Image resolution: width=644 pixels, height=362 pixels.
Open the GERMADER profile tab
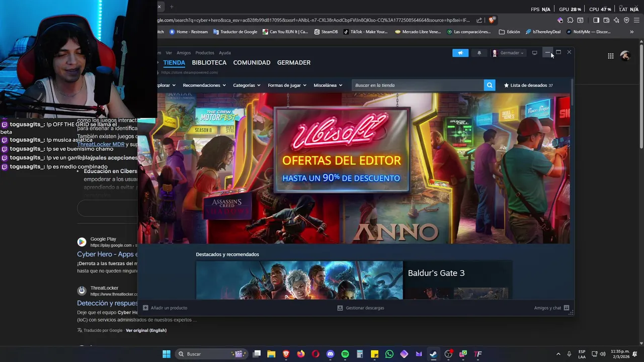(294, 62)
